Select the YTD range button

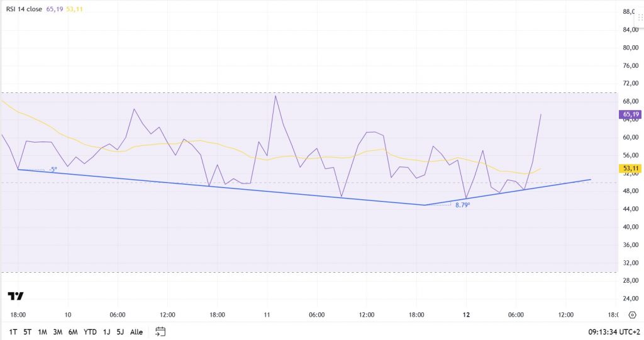click(x=91, y=332)
